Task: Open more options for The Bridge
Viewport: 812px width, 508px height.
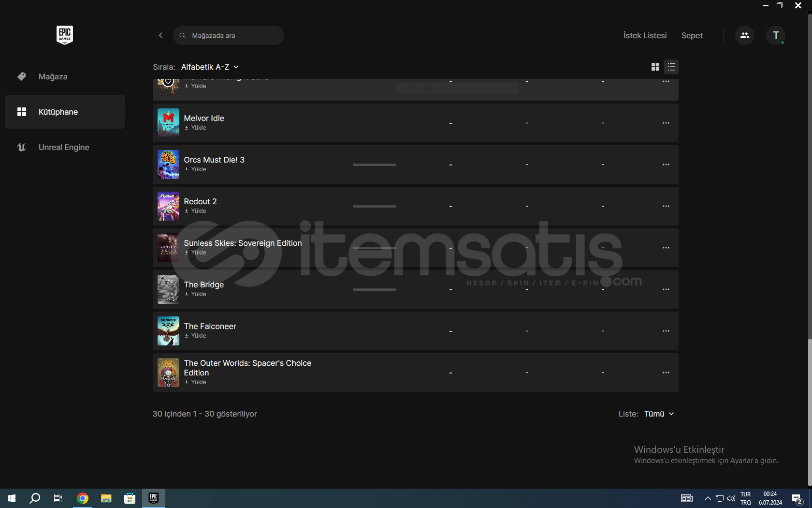Action: (666, 289)
